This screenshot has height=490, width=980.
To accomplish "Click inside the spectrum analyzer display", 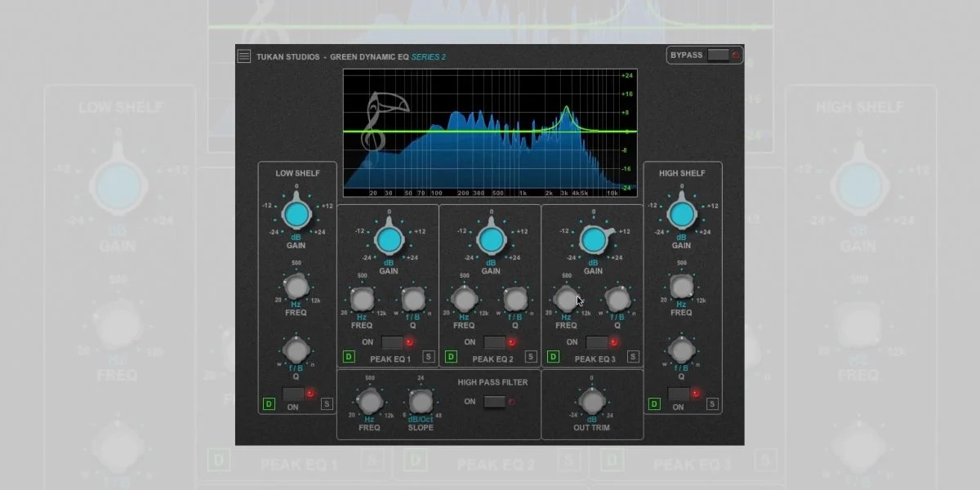I will 490,132.
